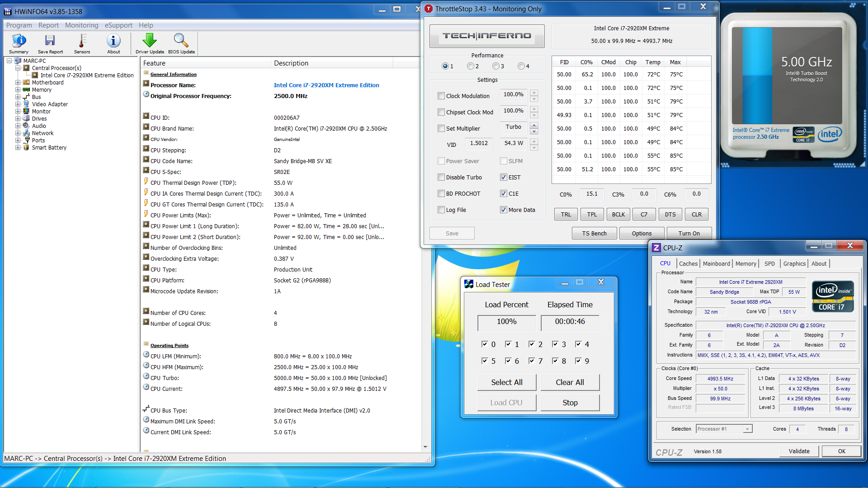Click Select All in Load Tester
The image size is (868, 488).
click(506, 382)
